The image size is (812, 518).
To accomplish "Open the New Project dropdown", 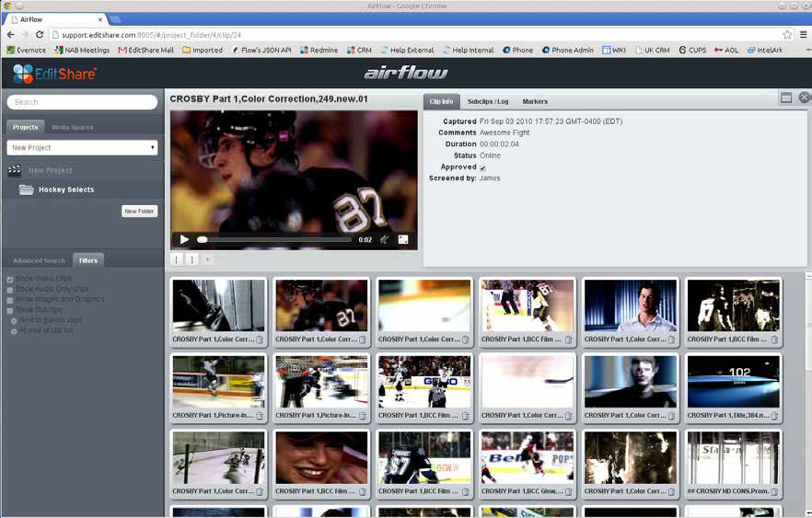I will 82,147.
